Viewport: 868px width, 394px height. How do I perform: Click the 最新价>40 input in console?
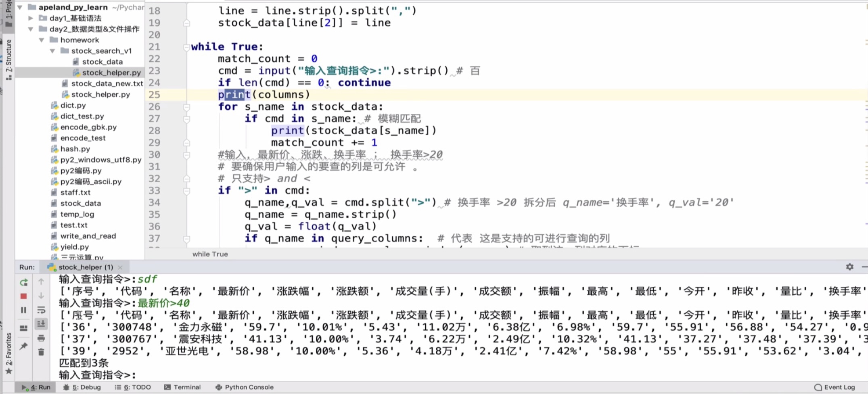[163, 303]
